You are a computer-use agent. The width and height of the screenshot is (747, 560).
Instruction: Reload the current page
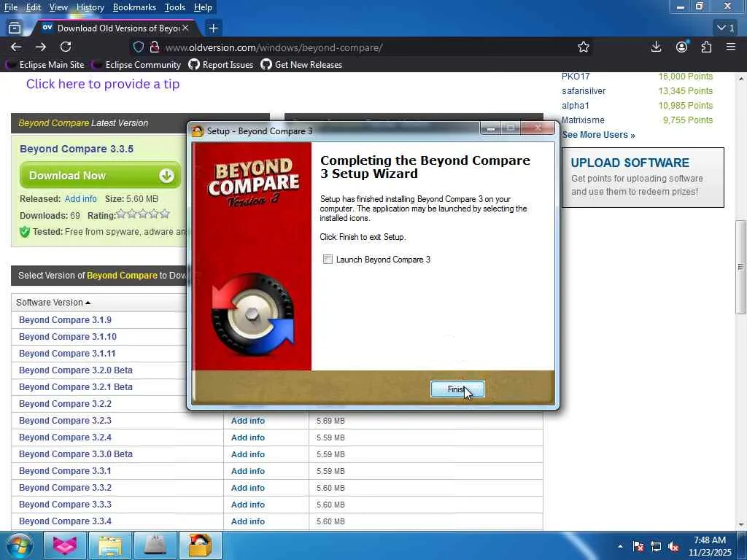point(66,47)
